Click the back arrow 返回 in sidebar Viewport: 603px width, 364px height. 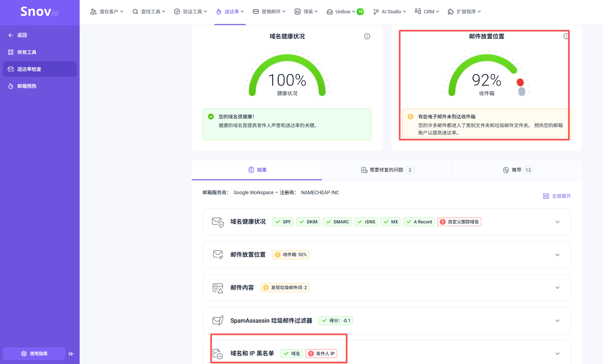11,35
